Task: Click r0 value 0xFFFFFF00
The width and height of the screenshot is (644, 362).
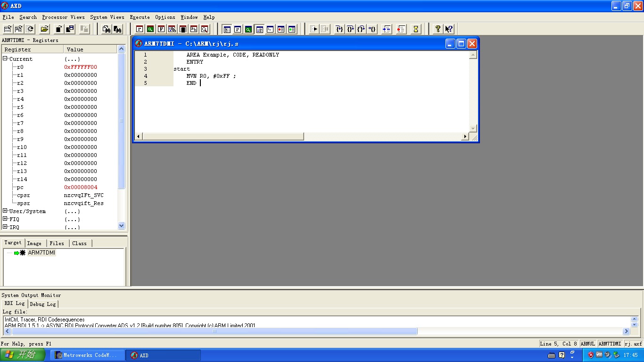Action: [81, 67]
